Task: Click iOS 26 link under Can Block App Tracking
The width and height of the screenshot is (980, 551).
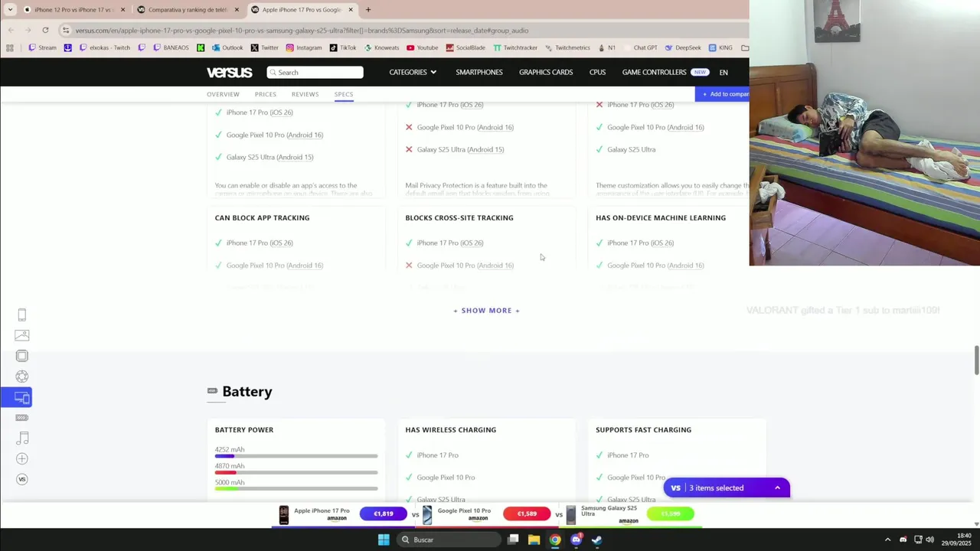Action: 281,243
